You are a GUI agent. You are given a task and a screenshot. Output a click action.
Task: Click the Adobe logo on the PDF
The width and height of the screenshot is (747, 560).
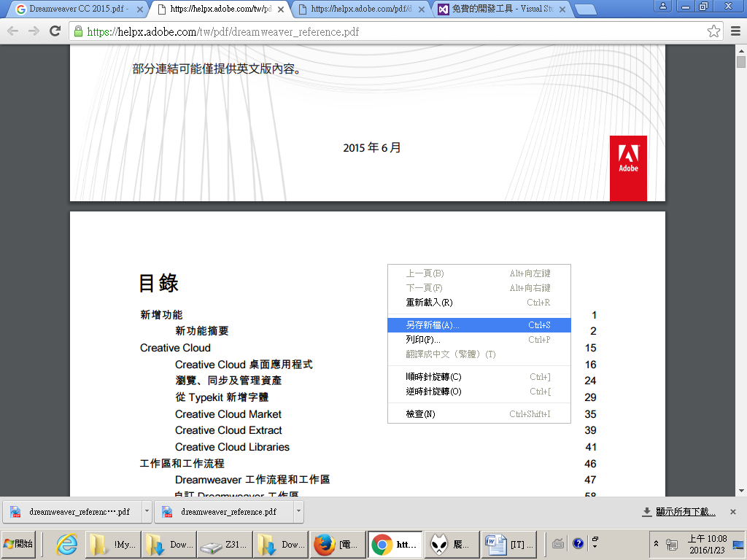point(628,168)
